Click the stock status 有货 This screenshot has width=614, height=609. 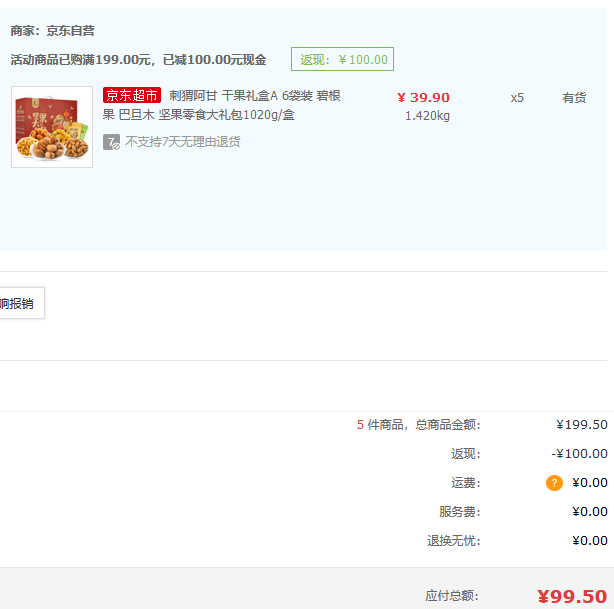point(574,98)
